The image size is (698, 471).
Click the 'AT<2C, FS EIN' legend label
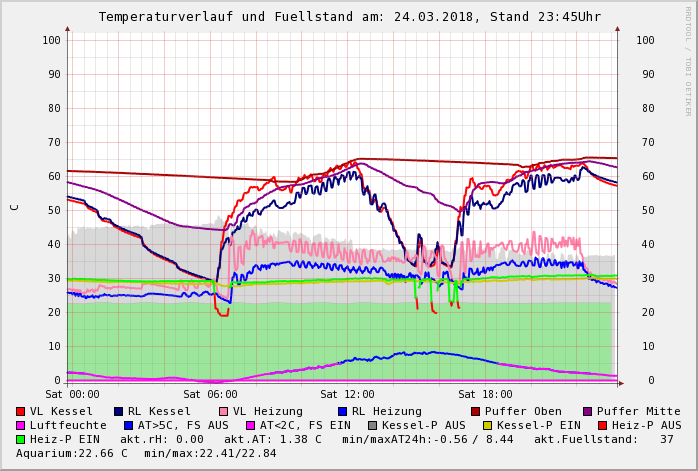coord(305,426)
